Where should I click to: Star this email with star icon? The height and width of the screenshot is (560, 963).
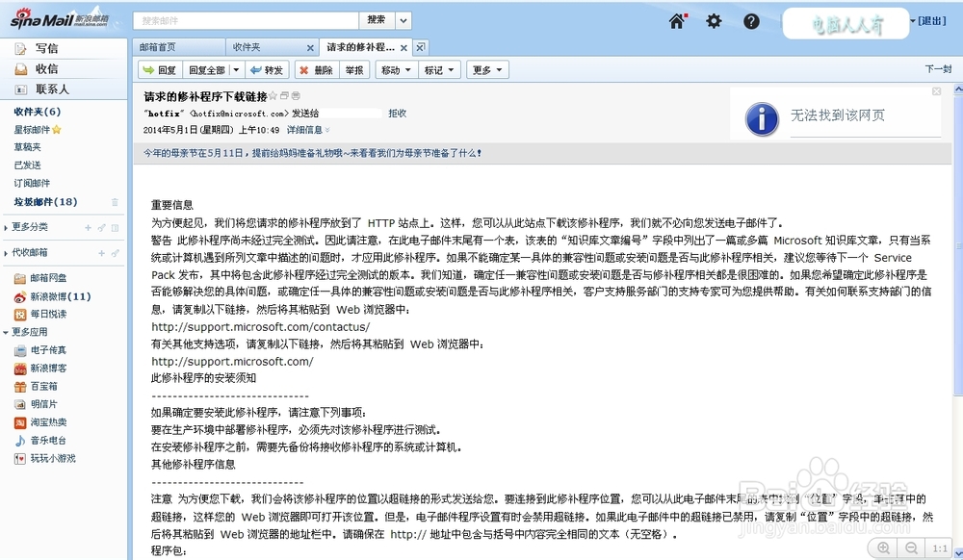tap(273, 95)
